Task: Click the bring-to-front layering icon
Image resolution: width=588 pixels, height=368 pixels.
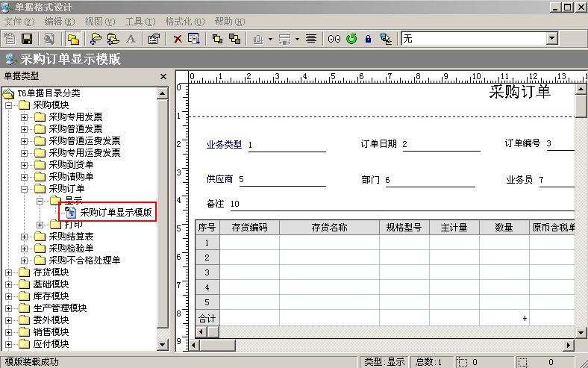Action: [217, 38]
